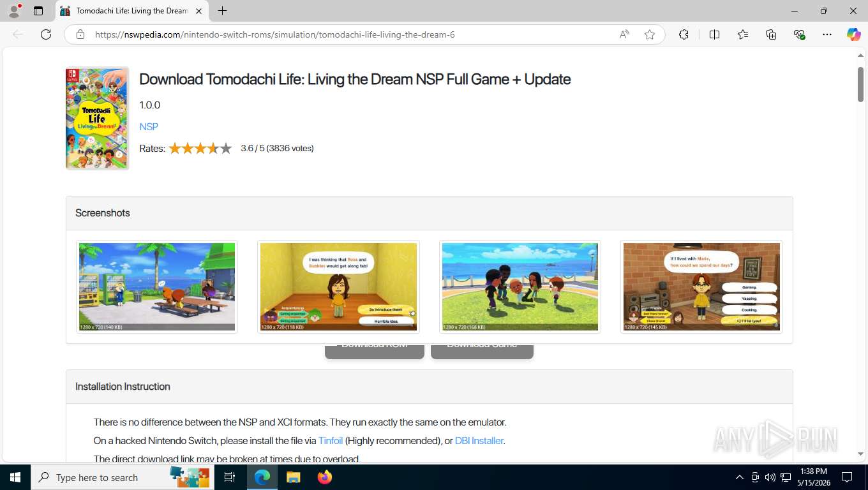The width and height of the screenshot is (868, 490).
Task: Show hidden system tray icons
Action: click(740, 477)
